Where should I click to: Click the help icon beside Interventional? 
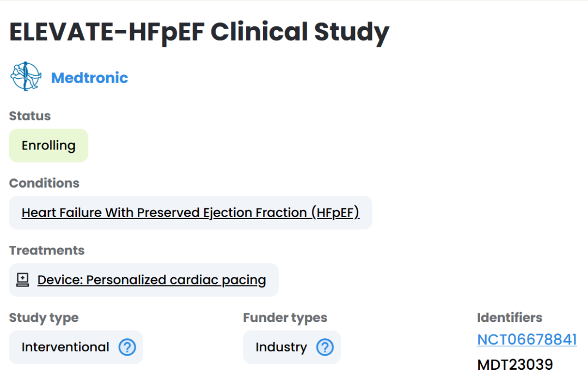(x=127, y=347)
